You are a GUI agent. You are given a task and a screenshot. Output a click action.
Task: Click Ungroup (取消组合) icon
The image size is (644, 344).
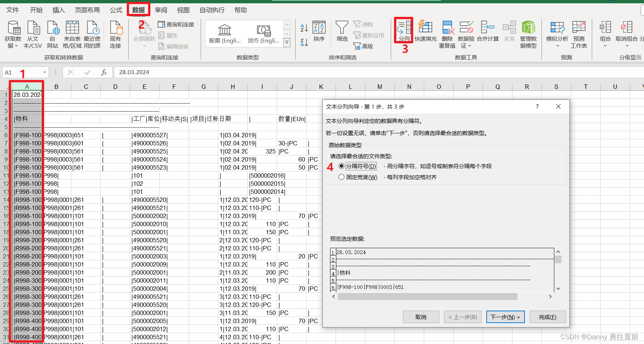[627, 27]
